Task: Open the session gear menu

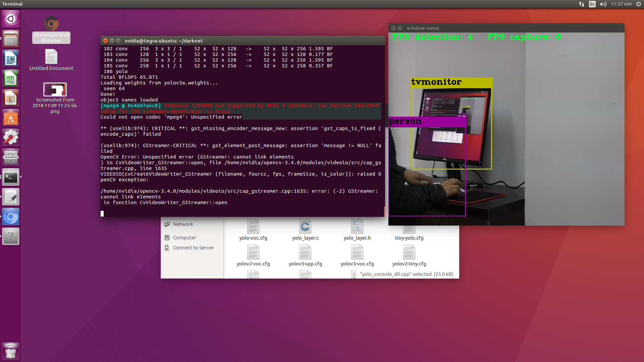Action: pos(638,4)
